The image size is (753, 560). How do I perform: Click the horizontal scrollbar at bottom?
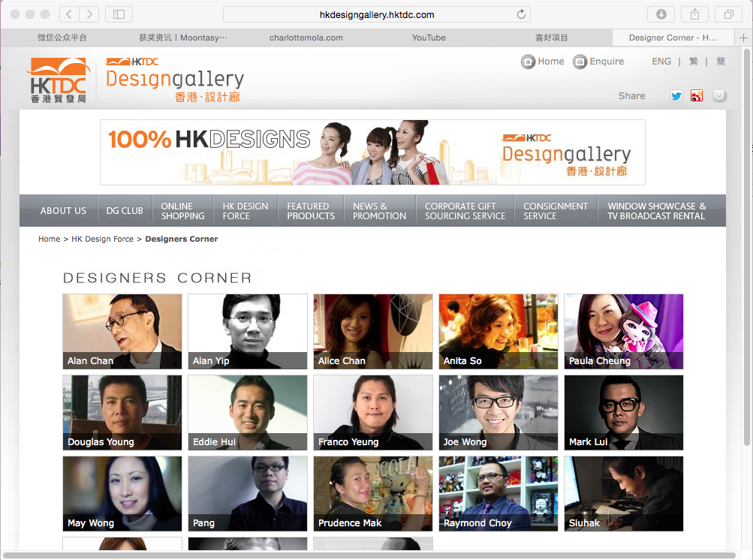(x=369, y=555)
